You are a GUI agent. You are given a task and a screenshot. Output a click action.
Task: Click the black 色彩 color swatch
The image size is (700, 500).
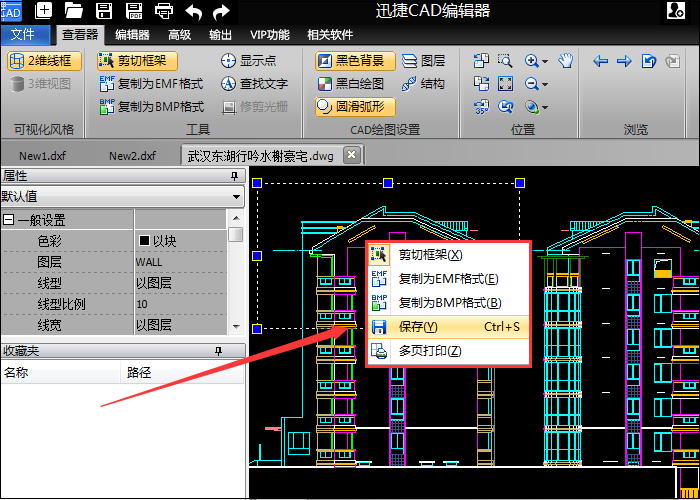click(144, 241)
